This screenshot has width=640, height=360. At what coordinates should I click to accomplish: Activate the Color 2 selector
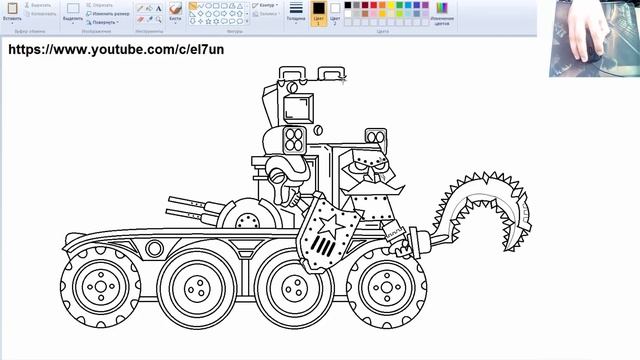tap(335, 13)
